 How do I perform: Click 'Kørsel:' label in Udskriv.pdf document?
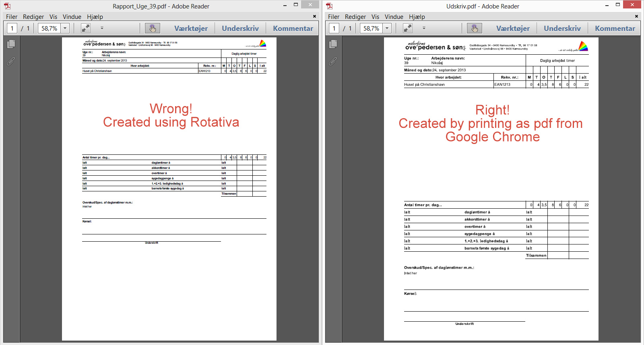[411, 294]
